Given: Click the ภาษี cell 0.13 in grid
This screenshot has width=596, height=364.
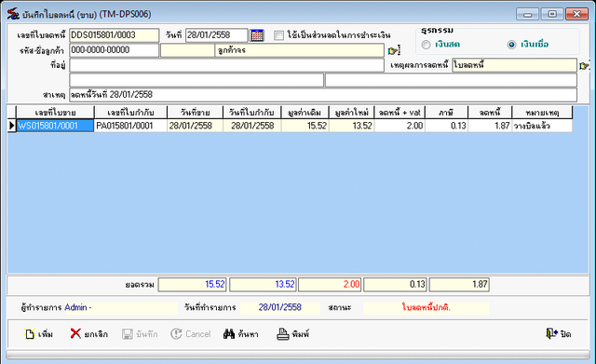Looking at the screenshot, I should (x=447, y=126).
